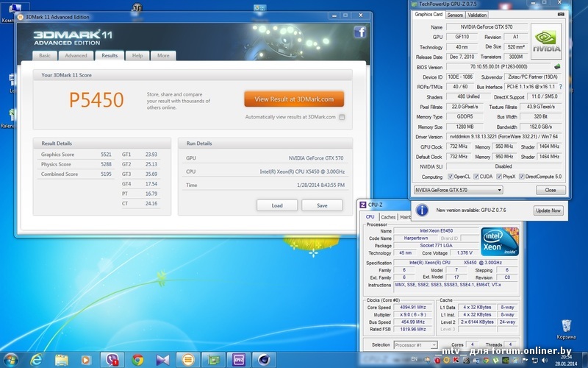Image resolution: width=588 pixels, height=368 pixels.
Task: Open the Recycle Bin (Корзина) desktop icon
Action: click(x=566, y=329)
